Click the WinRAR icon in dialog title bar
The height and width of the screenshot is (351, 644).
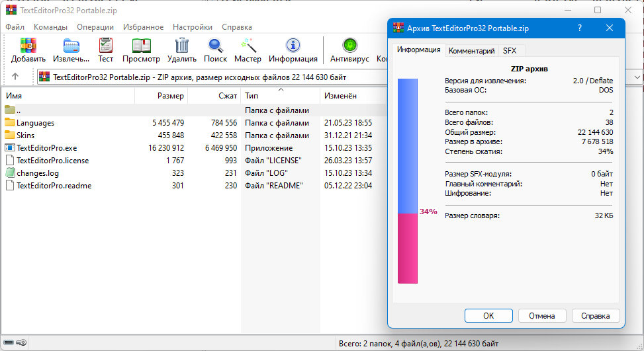[398, 28]
